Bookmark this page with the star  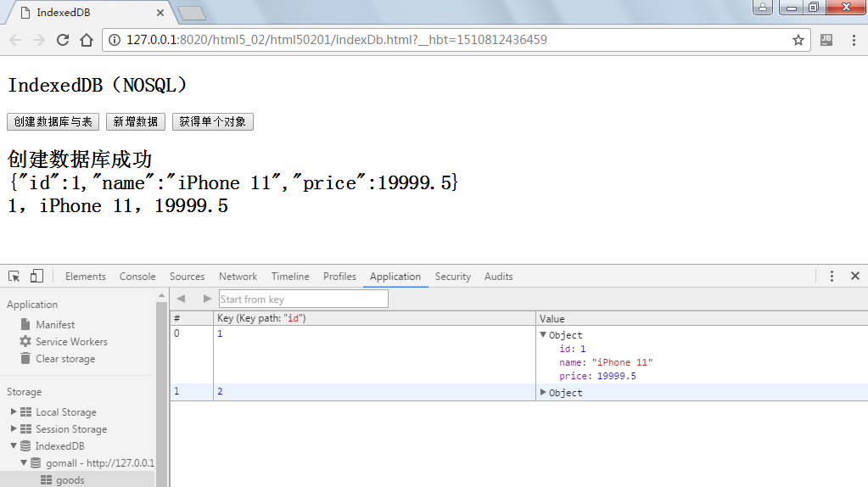(x=798, y=40)
